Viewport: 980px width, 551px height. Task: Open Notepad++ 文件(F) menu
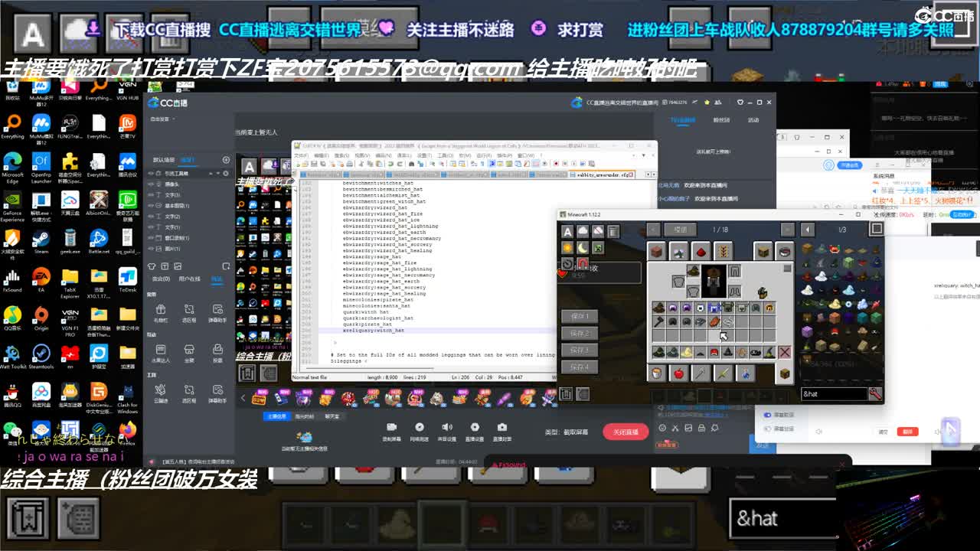(x=301, y=155)
